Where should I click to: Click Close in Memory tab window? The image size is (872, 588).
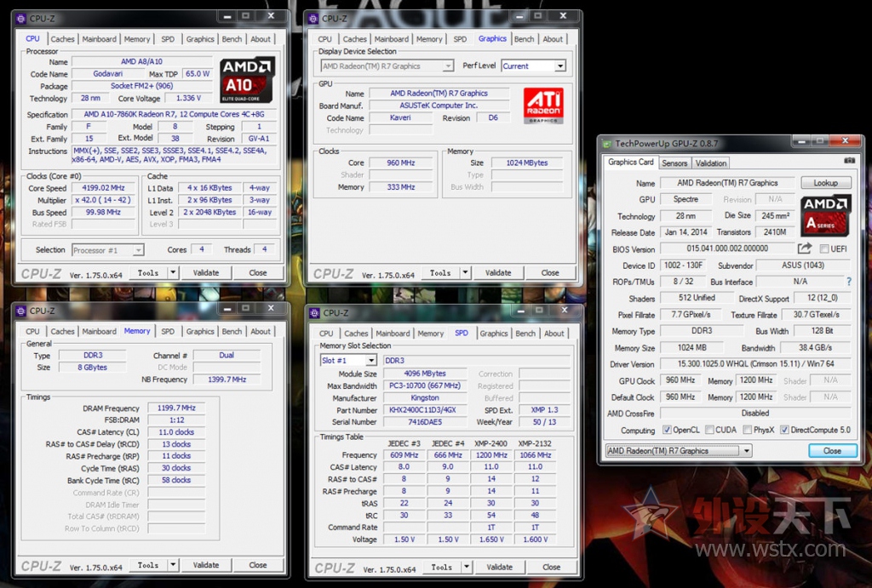coord(257,565)
